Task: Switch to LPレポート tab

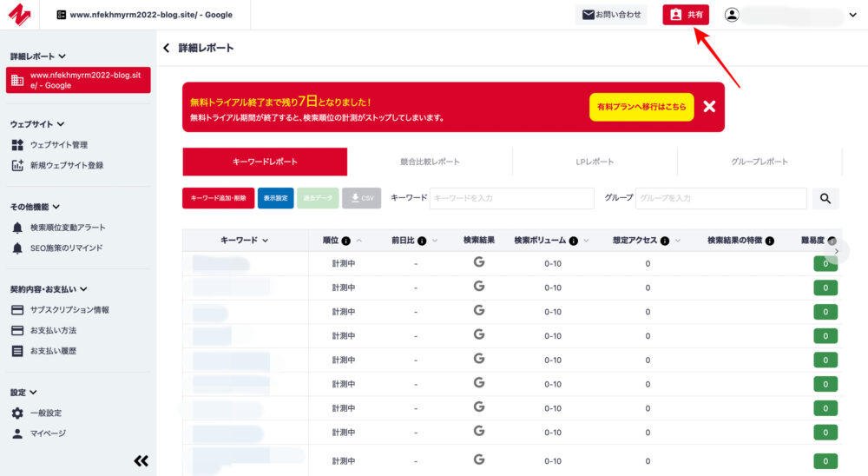Action: click(x=595, y=162)
